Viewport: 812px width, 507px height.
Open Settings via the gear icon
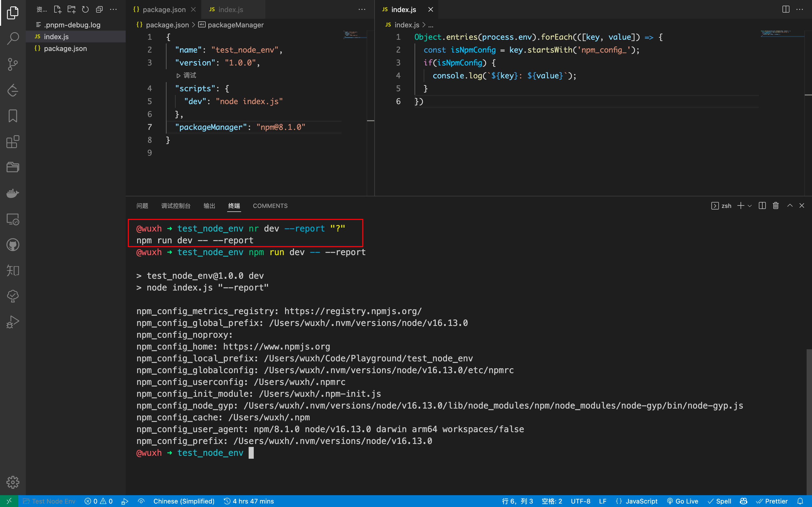point(12,482)
